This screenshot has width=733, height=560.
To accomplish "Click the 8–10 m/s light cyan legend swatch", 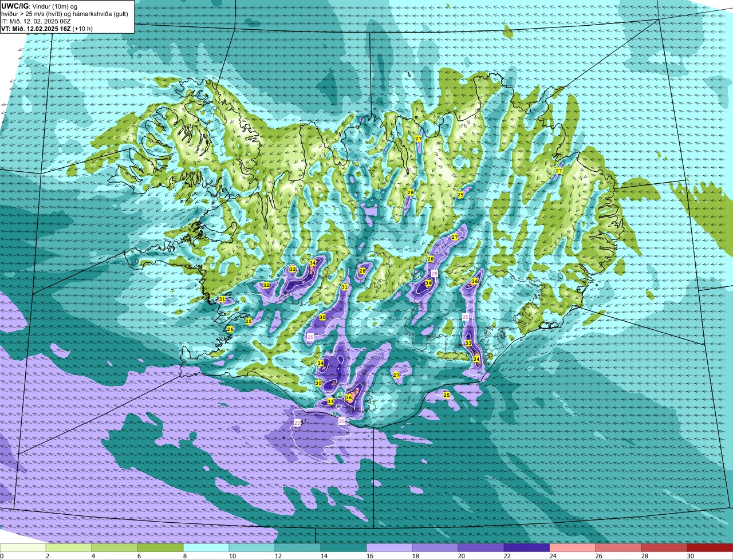I will click(x=206, y=548).
